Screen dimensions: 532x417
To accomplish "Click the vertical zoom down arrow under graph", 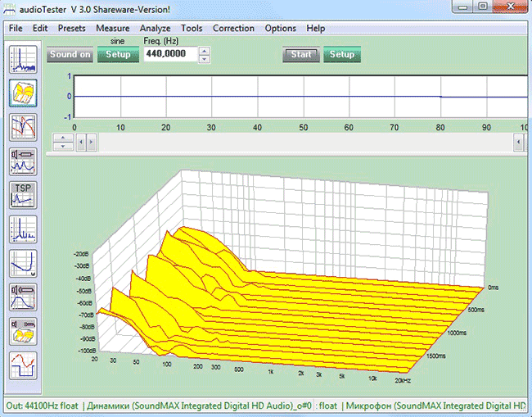I will [63, 147].
